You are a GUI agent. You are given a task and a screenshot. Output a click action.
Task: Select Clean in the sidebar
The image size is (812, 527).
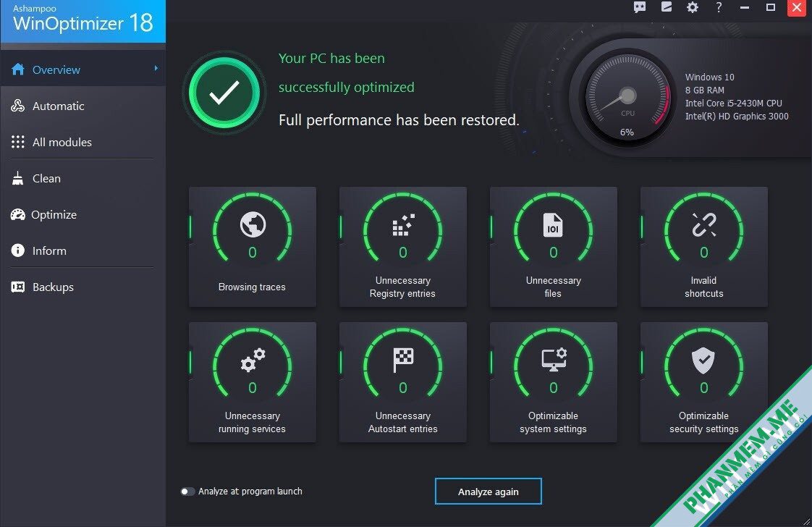(83, 178)
